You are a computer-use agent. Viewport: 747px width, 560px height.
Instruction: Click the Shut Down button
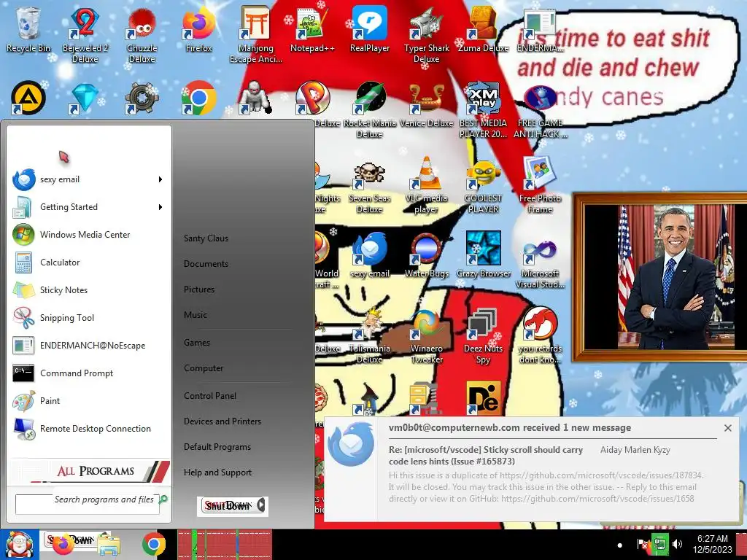tap(228, 506)
